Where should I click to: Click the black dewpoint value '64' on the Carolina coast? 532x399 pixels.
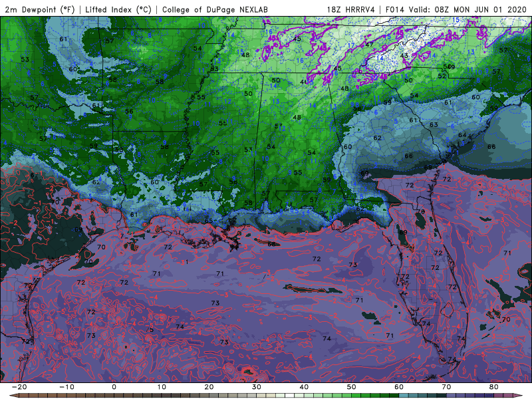click(462, 135)
